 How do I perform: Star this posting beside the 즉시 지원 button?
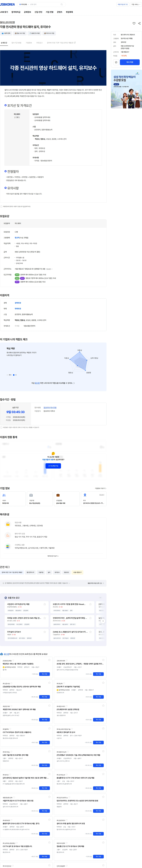coord(116,62)
